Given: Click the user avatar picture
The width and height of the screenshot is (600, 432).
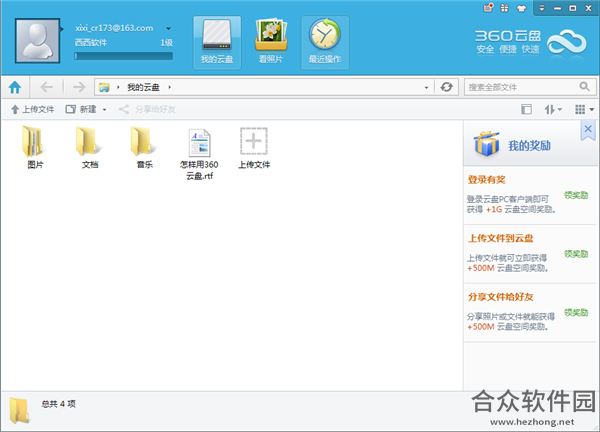Looking at the screenshot, I should 38,41.
